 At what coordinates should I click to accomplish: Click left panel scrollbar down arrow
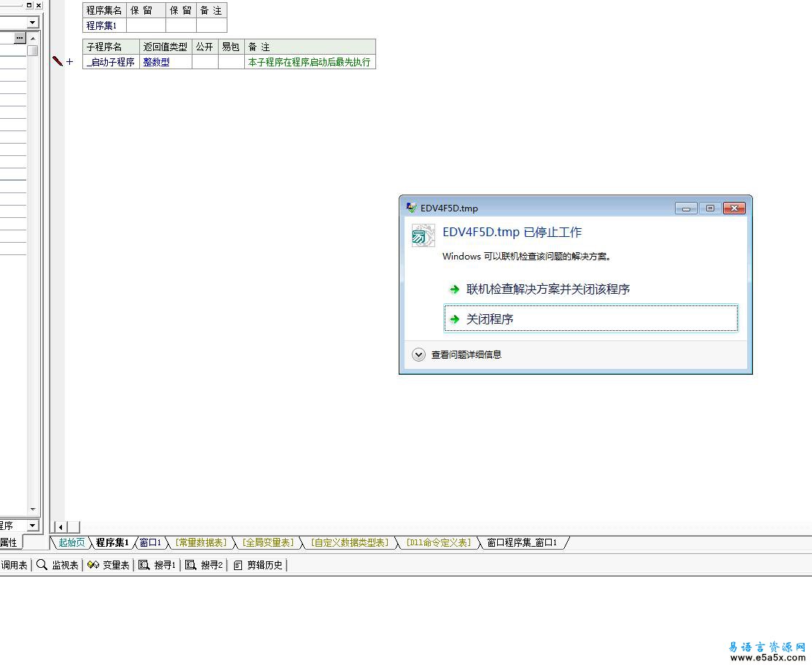[x=33, y=510]
